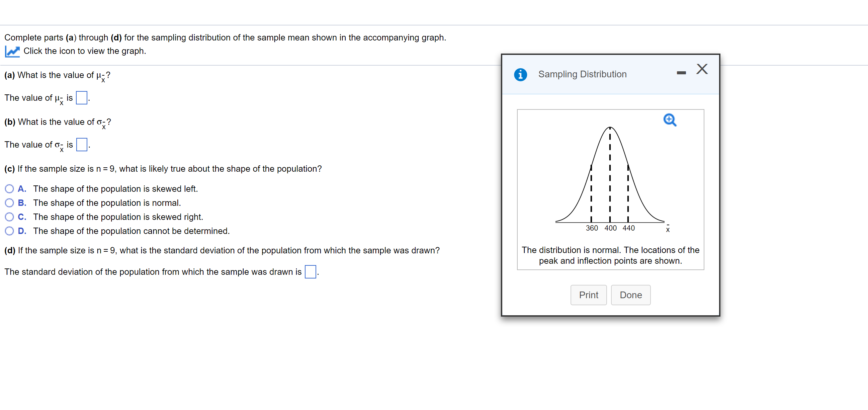Pick the normal population answer choice
868x410 pixels.
(9, 202)
